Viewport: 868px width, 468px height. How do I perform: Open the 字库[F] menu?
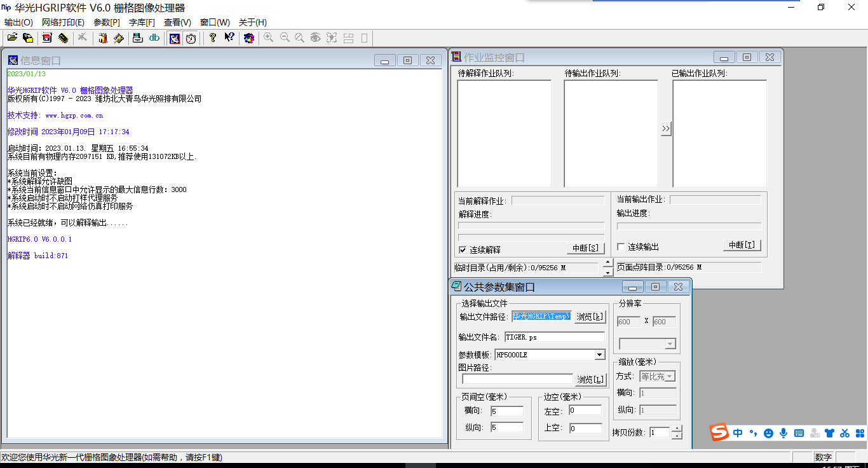click(x=142, y=22)
